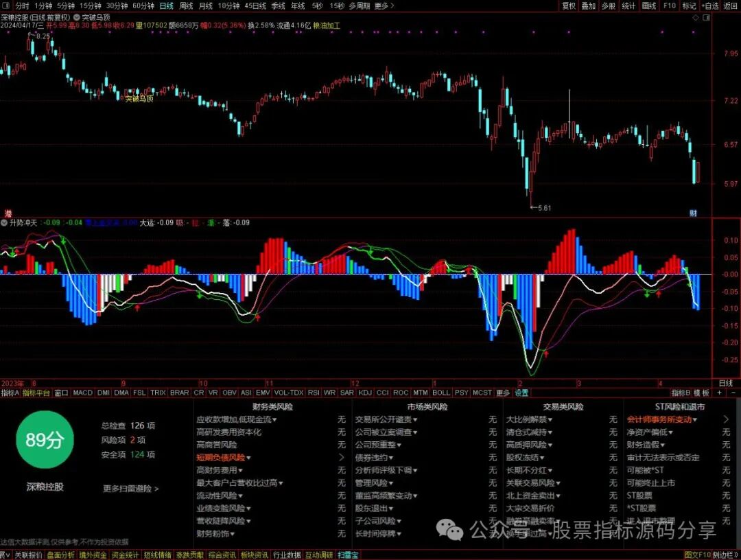Screen dimensions: 741x560
Task: Select the 扫雷宝 bottom tab
Action: [348, 555]
